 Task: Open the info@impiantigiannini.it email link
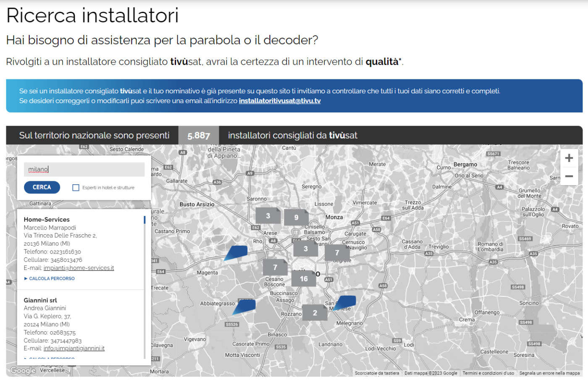pyautogui.click(x=74, y=348)
